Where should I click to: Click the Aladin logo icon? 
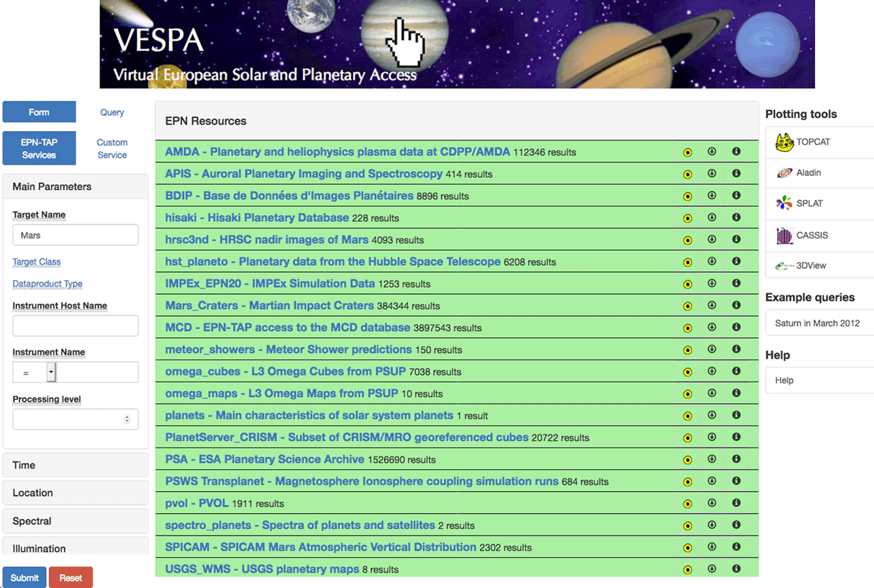(x=784, y=173)
